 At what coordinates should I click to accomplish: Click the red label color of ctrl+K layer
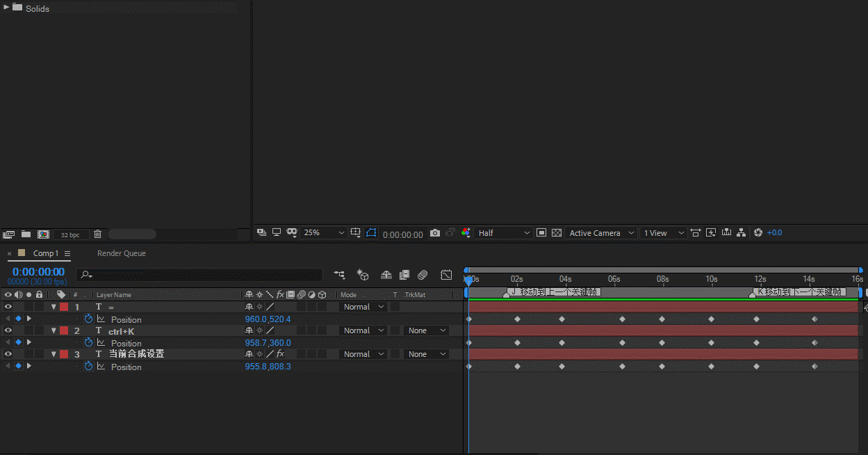tap(64, 330)
